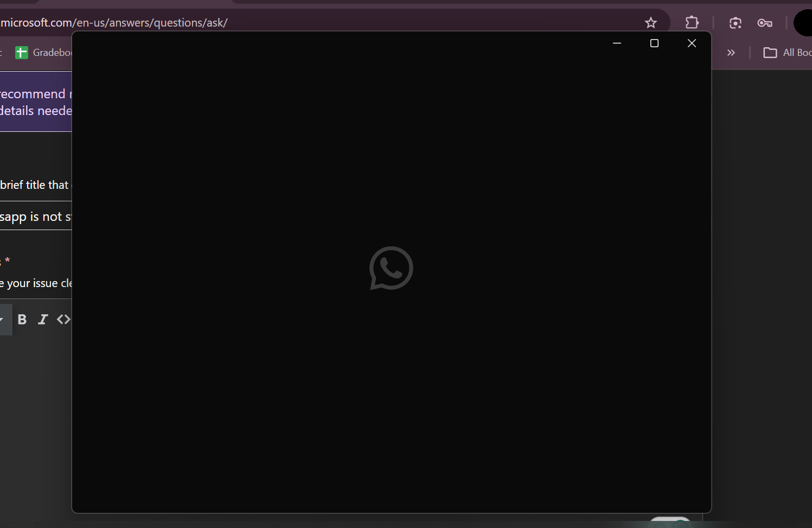The width and height of the screenshot is (812, 528).
Task: Minimize the WhatsApp window
Action: tap(617, 43)
